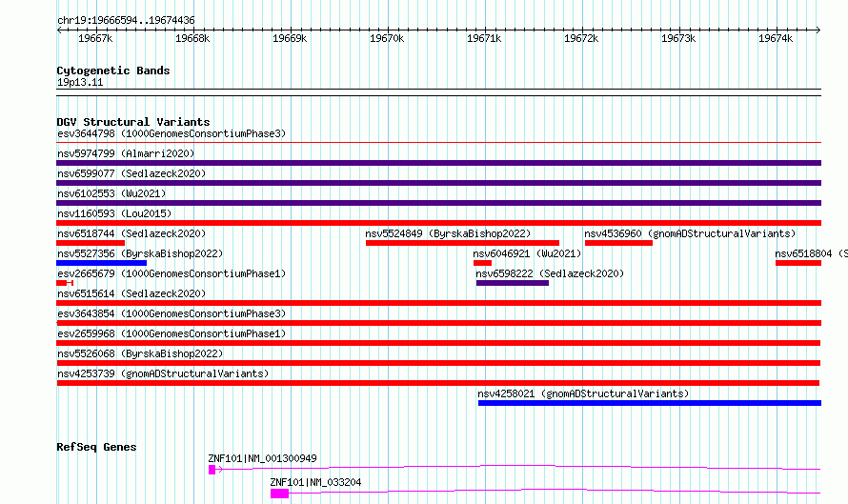Image resolution: width=848 pixels, height=504 pixels.
Task: Select the esv3643854 Phase3 red bar
Action: tap(438, 323)
